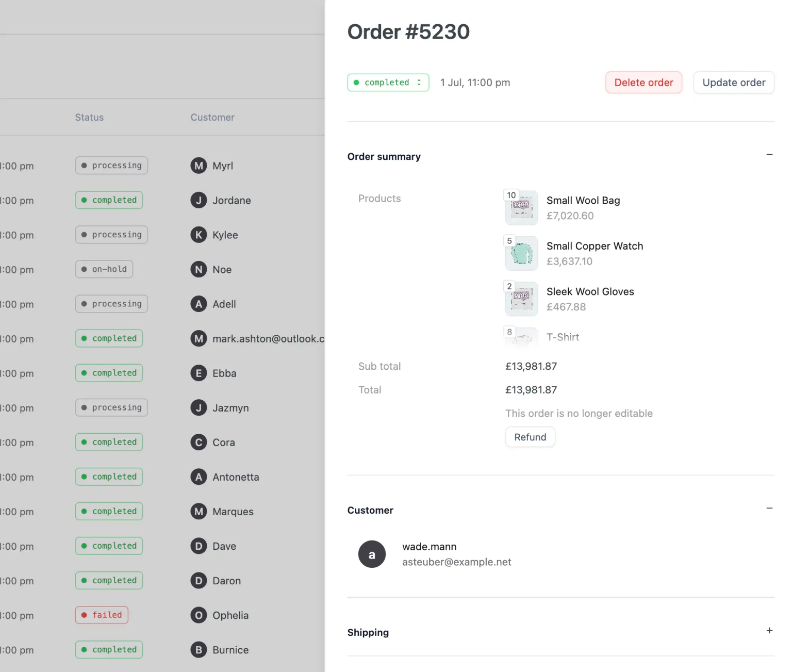Image resolution: width=792 pixels, height=672 pixels.
Task: Click Myrl's avatar icon in orders list
Action: click(199, 166)
